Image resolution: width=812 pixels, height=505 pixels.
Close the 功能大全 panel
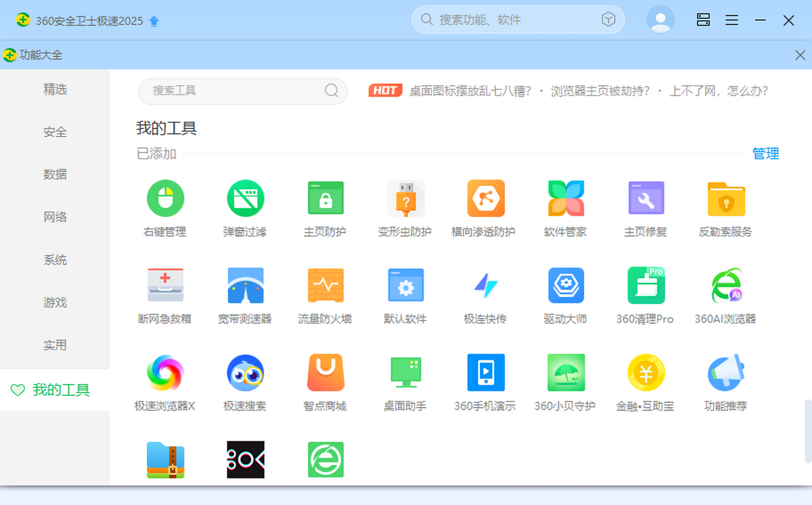pyautogui.click(x=800, y=55)
